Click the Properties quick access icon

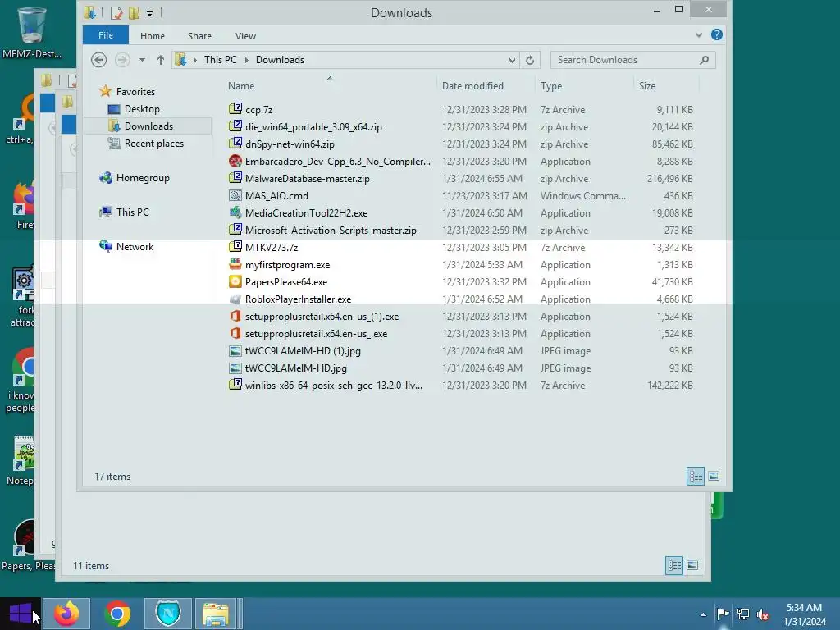point(116,13)
